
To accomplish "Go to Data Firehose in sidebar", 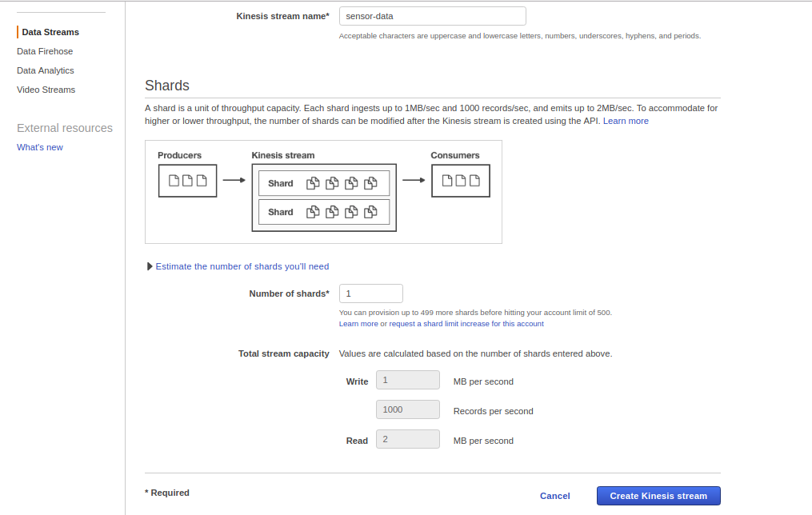I will coord(45,51).
